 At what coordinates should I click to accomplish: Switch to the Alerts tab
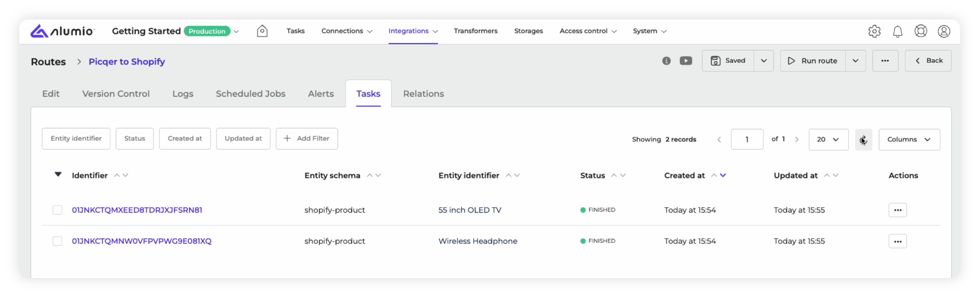point(321,94)
